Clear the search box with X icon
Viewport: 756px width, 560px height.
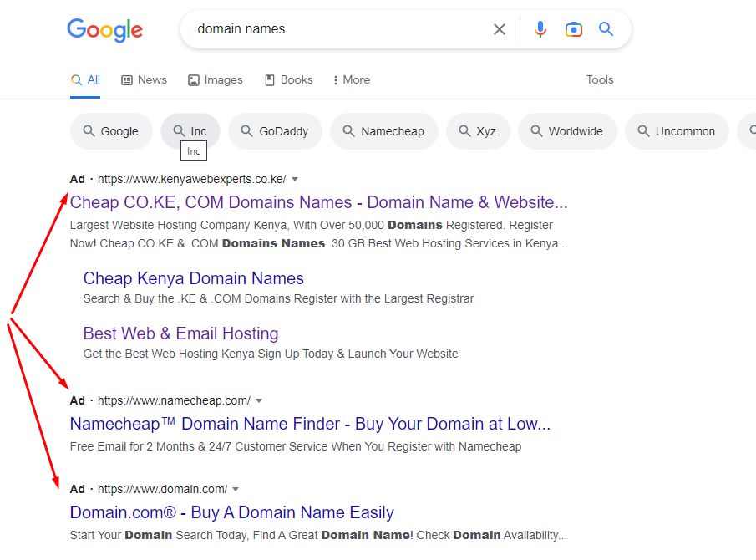pyautogui.click(x=500, y=29)
